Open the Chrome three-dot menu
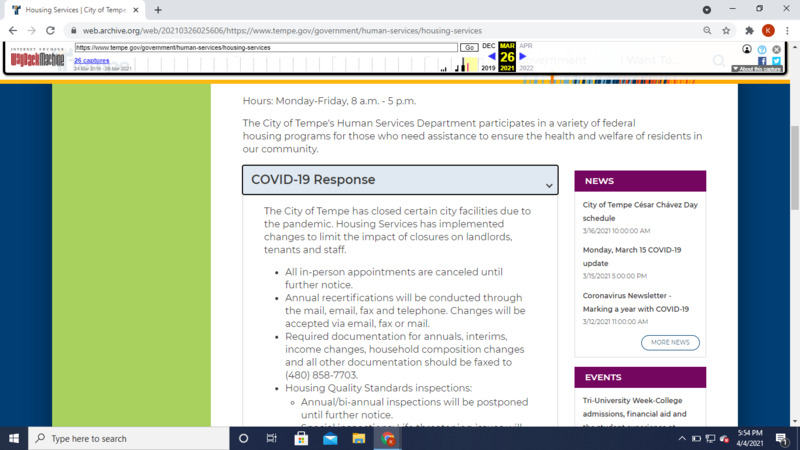 click(x=787, y=31)
